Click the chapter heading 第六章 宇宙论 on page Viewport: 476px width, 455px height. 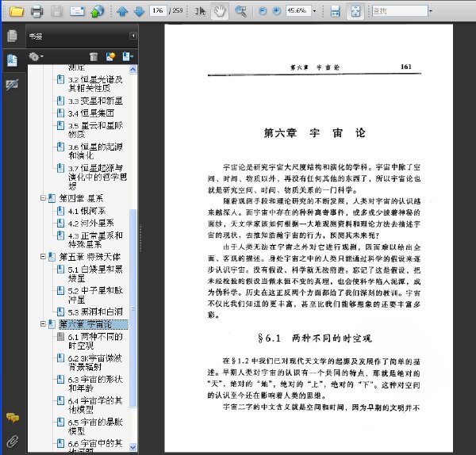point(314,133)
